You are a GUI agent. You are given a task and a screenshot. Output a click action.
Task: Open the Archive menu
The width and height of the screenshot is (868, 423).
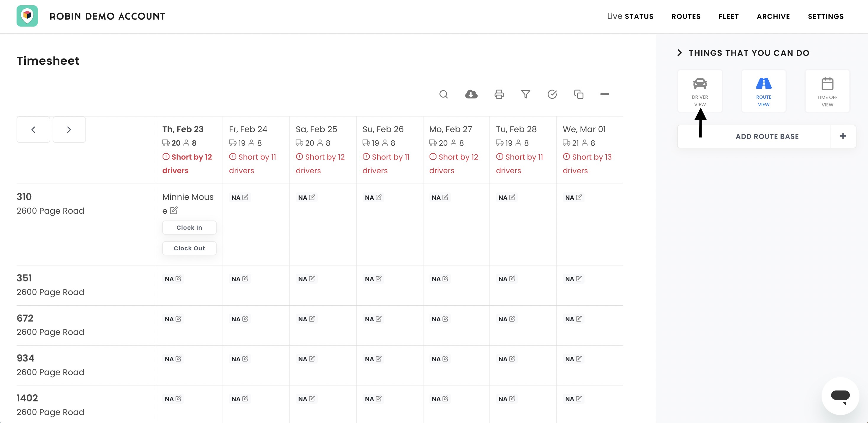click(x=773, y=16)
